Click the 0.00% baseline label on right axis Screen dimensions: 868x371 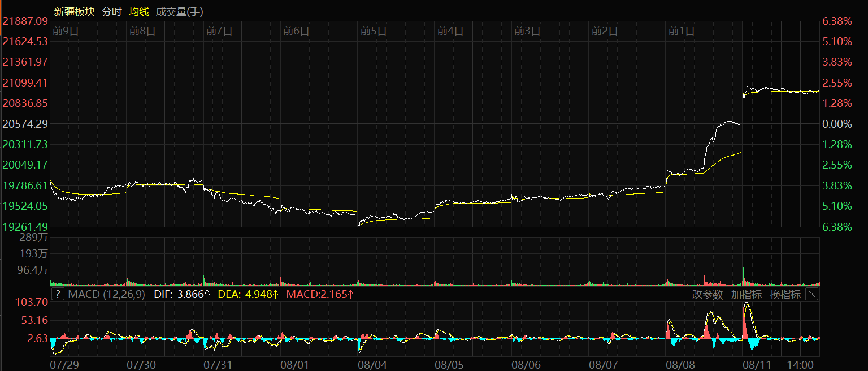click(837, 124)
